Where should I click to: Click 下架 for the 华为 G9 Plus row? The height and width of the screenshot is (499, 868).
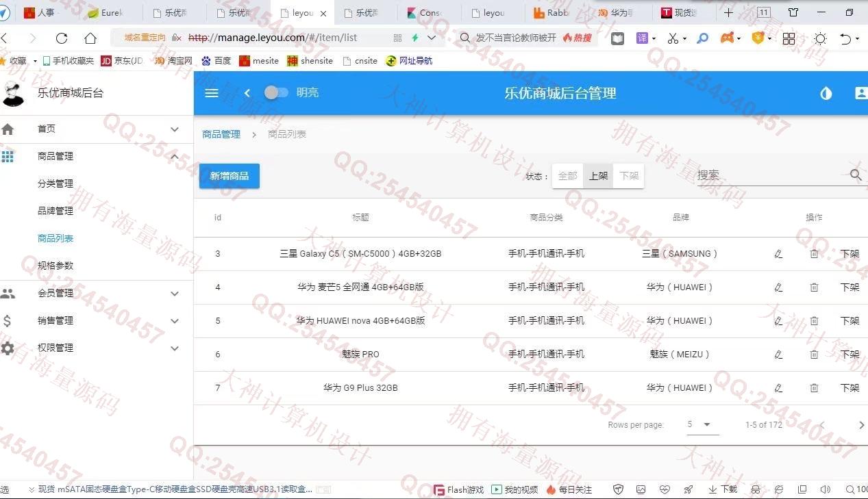click(850, 388)
